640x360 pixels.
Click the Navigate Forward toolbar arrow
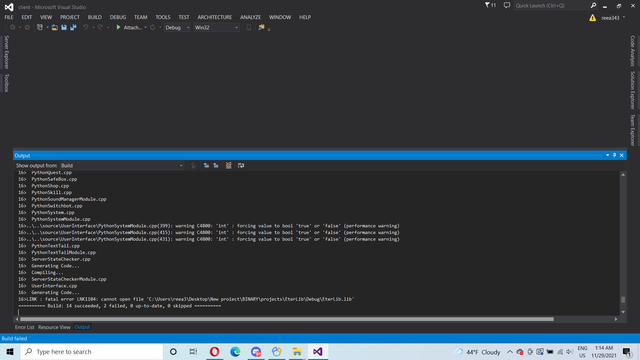coord(27,27)
